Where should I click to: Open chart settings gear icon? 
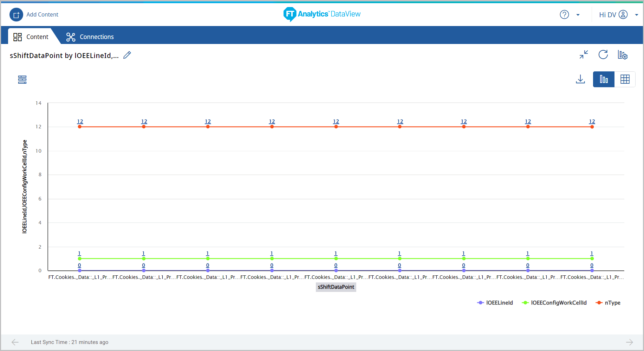tap(623, 55)
